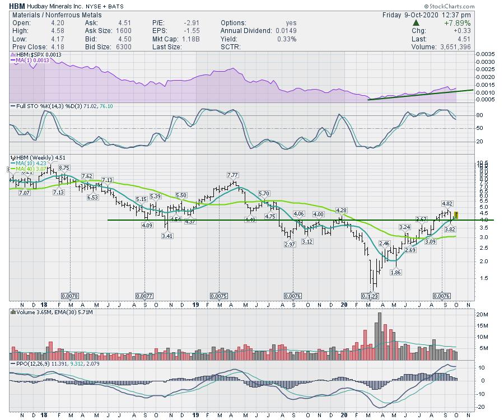Click the Bid value 4.50
The image size is (504, 420).
pos(125,39)
